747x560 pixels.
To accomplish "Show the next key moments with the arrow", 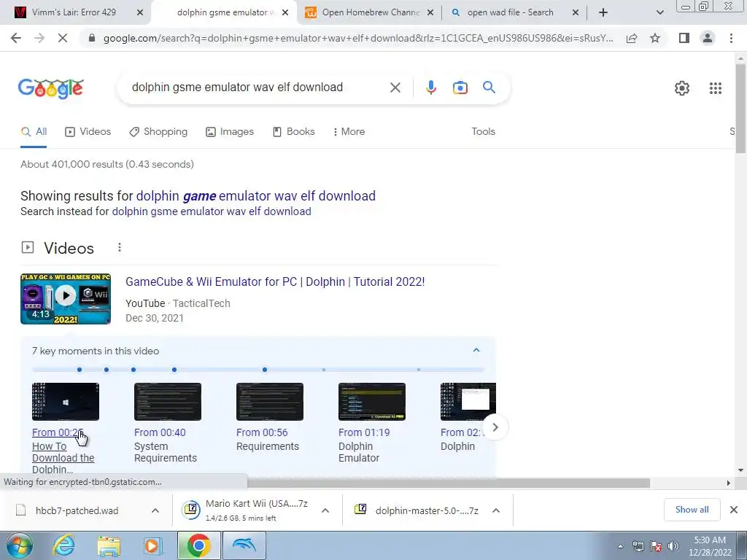I will [495, 427].
